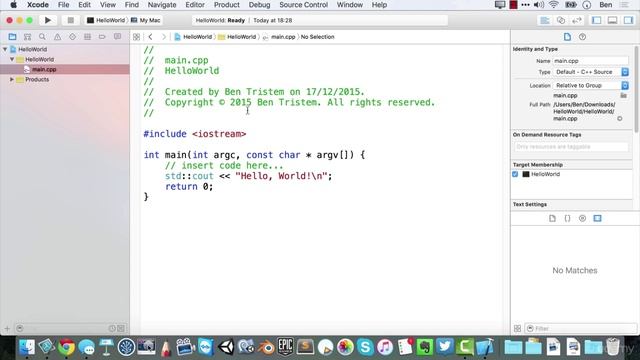Open Skype from the Dock
This screenshot has height=360, width=640.
pos(365,347)
